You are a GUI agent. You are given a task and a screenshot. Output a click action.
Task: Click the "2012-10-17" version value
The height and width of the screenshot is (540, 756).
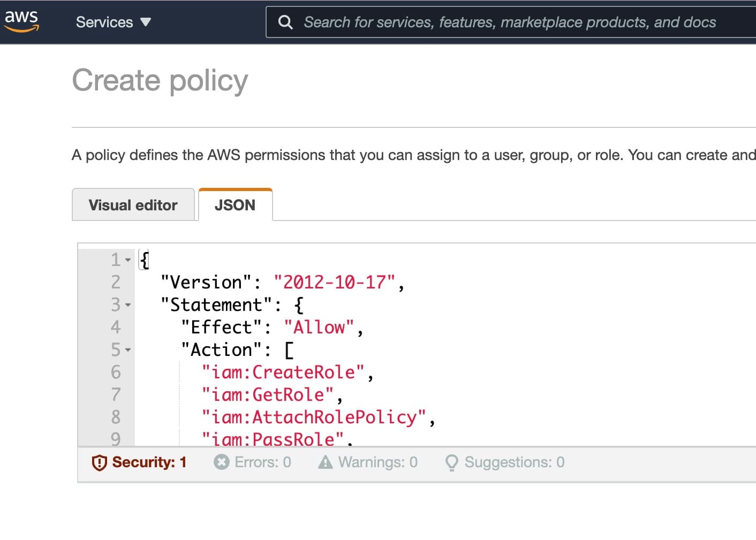(335, 282)
